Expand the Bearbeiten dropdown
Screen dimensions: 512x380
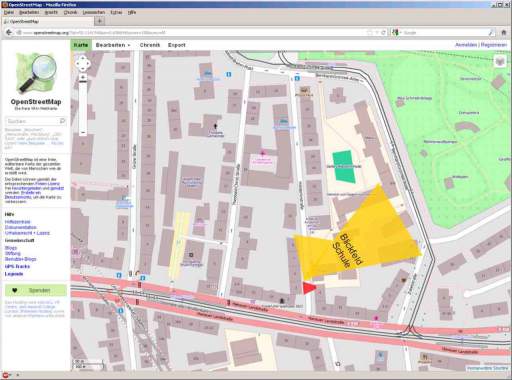point(113,45)
